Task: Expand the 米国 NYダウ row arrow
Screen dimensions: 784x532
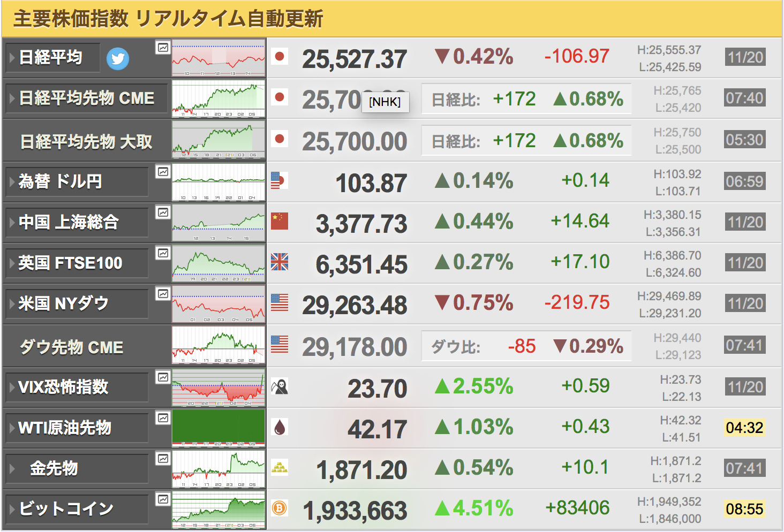Action: (x=12, y=304)
